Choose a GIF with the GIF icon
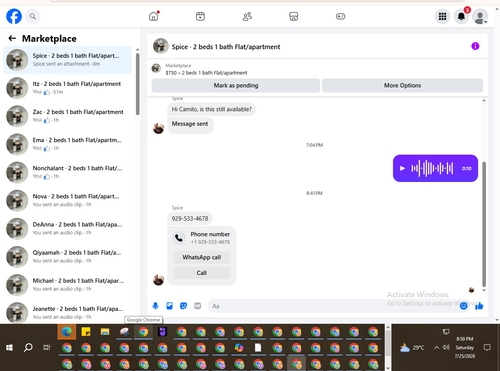The image size is (500, 371). [198, 306]
